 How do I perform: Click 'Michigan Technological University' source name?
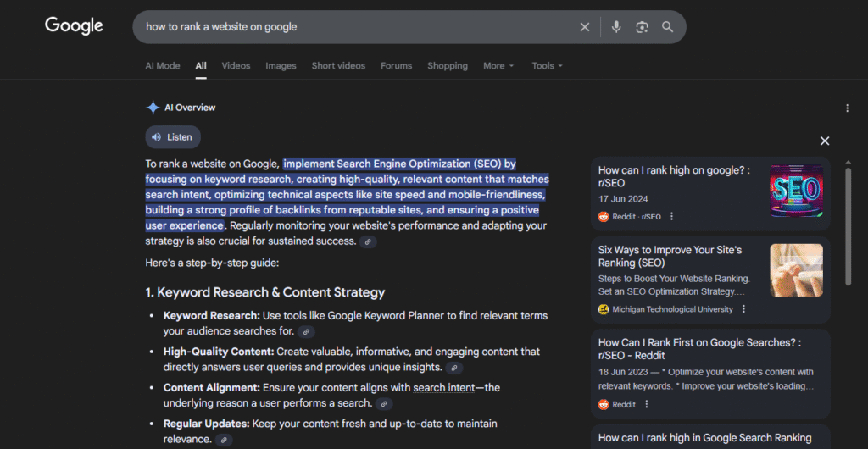pos(672,310)
